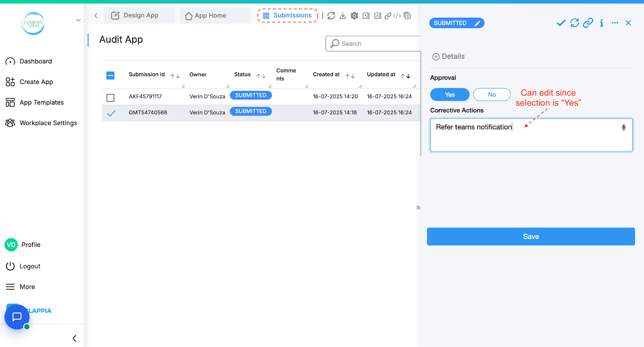The width and height of the screenshot is (644, 347).
Task: Click the company logo
Action: [x=33, y=23]
